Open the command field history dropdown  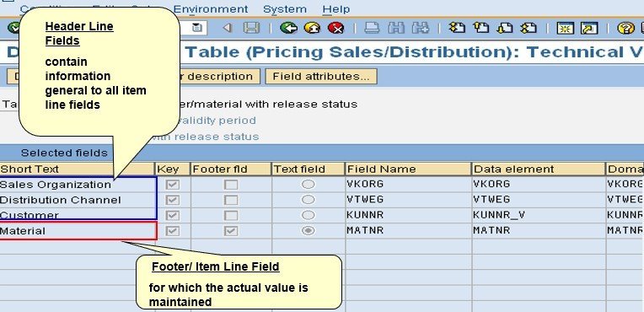click(x=197, y=28)
